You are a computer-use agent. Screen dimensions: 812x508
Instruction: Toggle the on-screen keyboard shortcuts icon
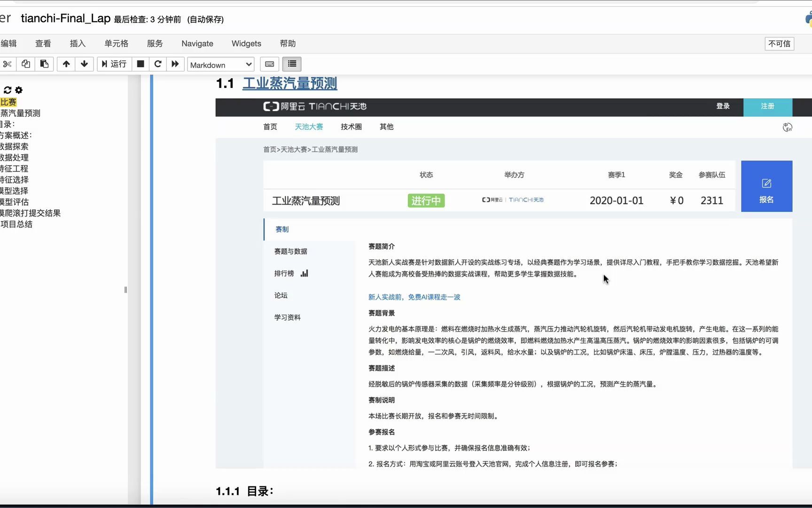click(x=269, y=64)
